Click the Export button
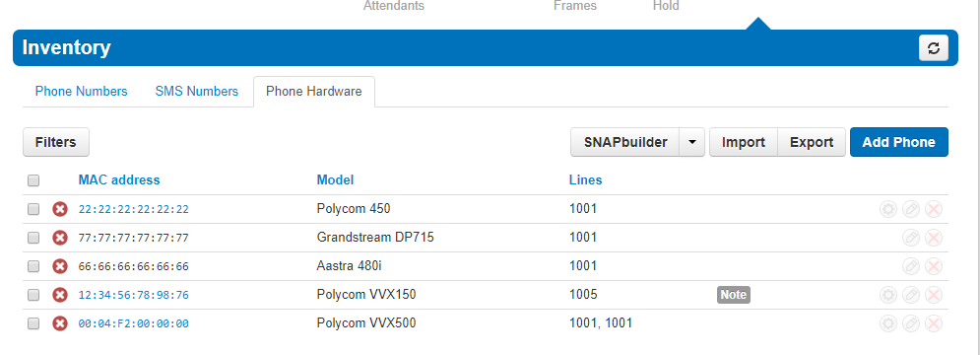Screen dimensions: 980x355 point(812,142)
